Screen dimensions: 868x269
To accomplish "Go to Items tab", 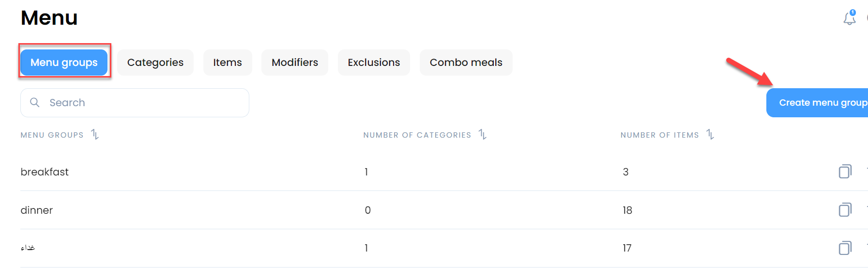I will pyautogui.click(x=227, y=63).
